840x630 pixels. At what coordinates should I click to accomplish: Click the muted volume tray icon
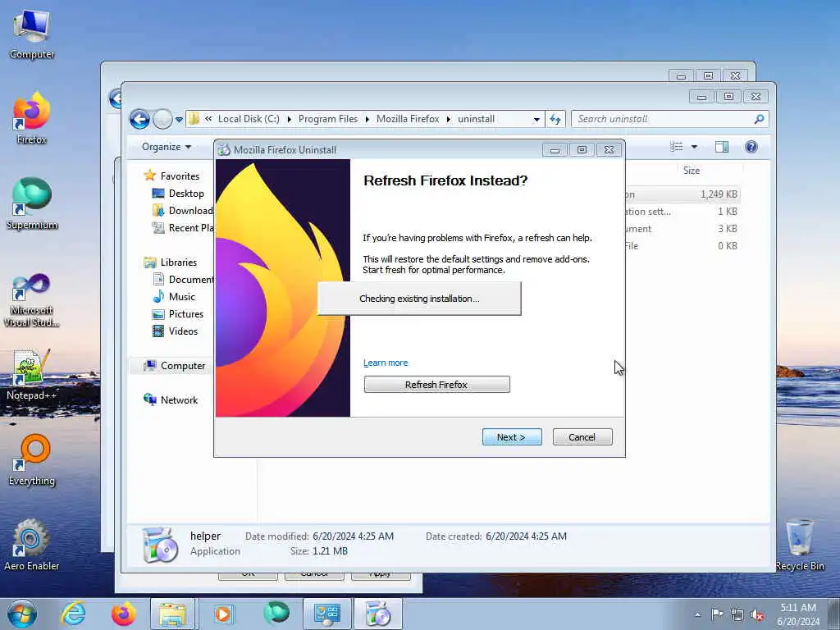757,614
